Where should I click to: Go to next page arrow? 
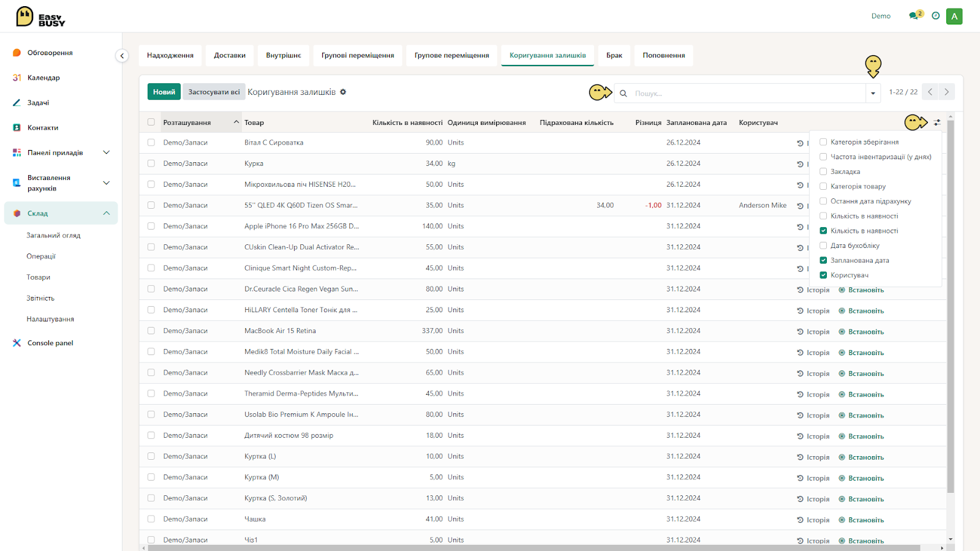coord(946,92)
